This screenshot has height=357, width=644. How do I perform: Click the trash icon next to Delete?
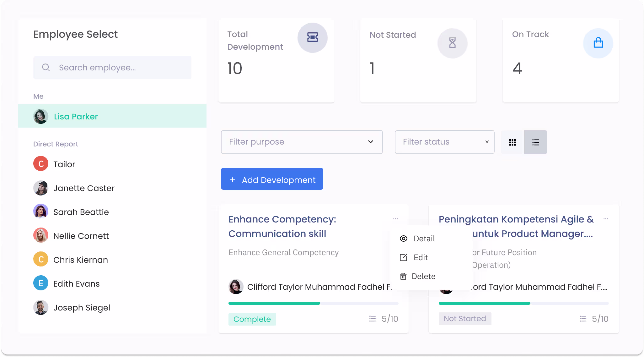[403, 276]
